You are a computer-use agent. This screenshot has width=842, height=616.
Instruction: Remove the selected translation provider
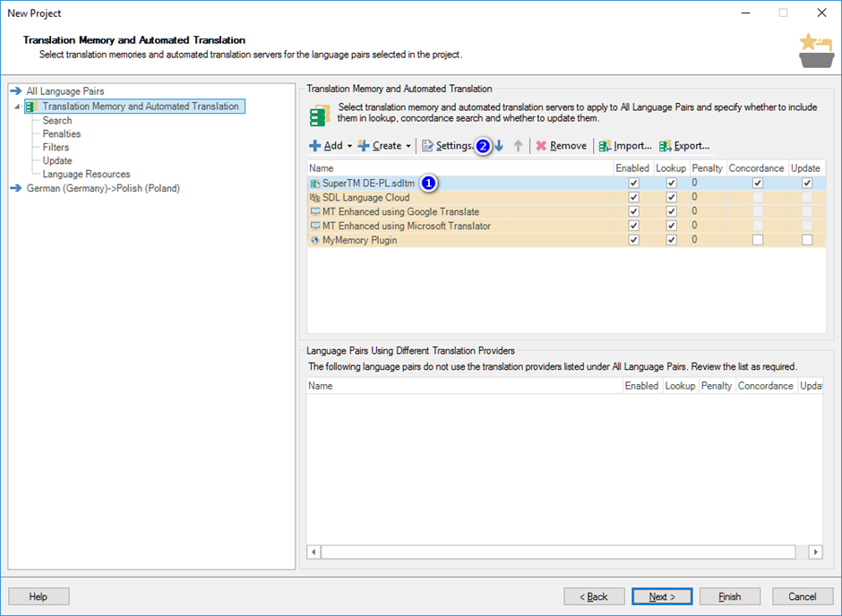point(562,145)
